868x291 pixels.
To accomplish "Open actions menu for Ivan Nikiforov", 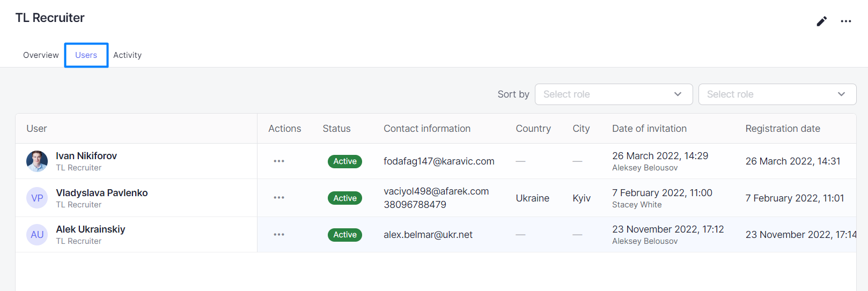I will [x=279, y=161].
